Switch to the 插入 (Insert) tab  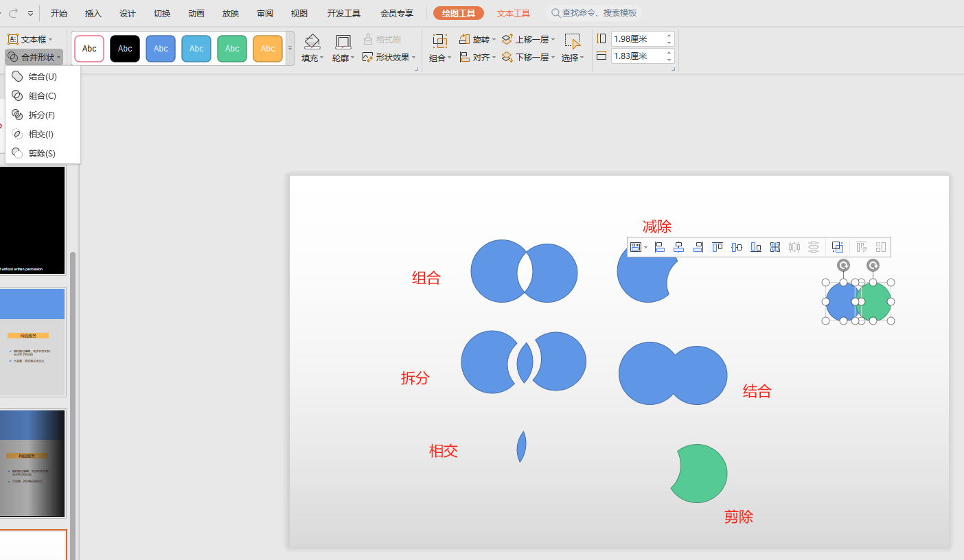click(93, 14)
